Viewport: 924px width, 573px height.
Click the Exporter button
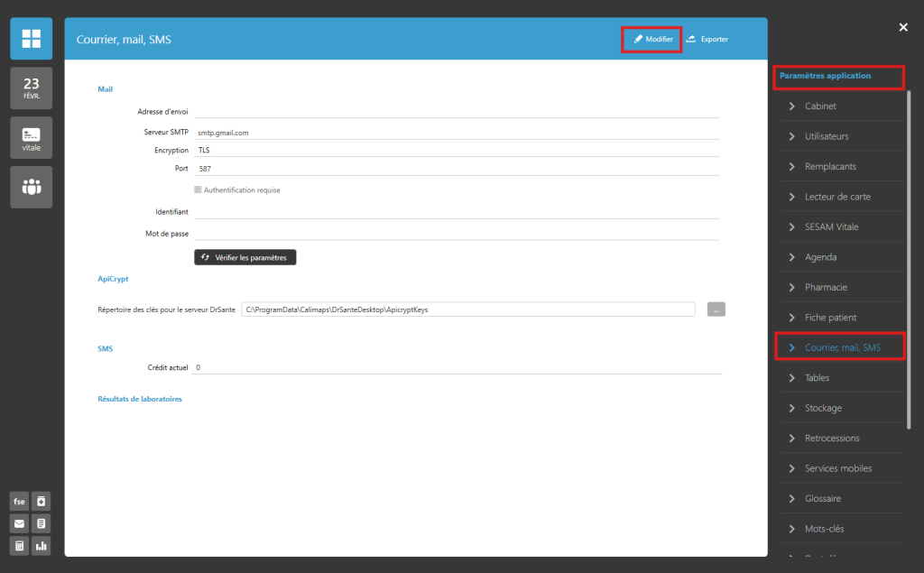707,40
